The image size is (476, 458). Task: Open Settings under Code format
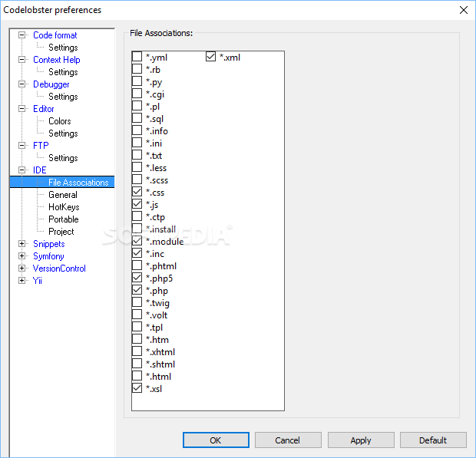(63, 48)
